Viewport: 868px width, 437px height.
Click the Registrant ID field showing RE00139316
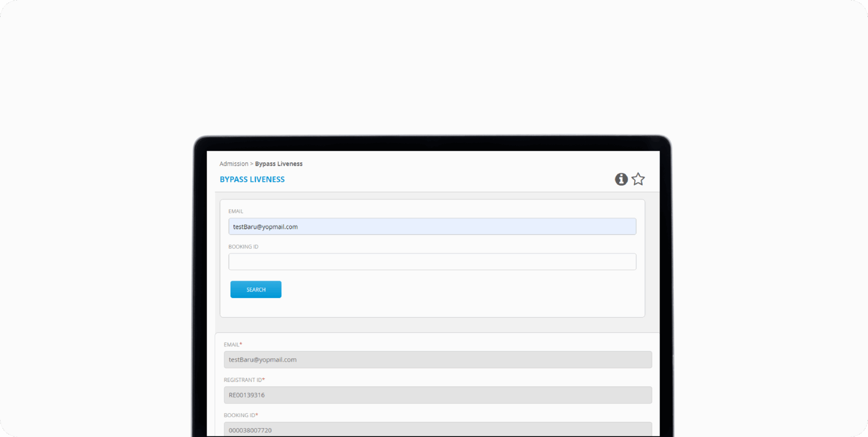438,395
